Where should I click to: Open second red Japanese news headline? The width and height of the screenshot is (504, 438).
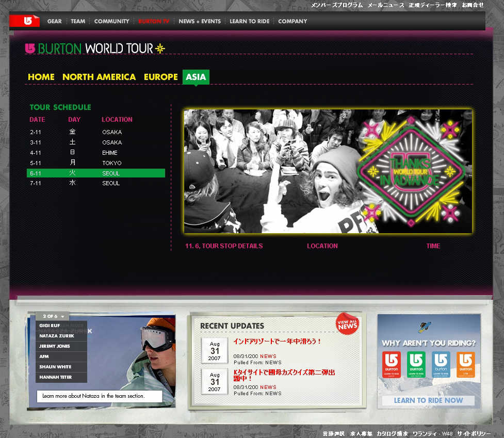click(284, 375)
